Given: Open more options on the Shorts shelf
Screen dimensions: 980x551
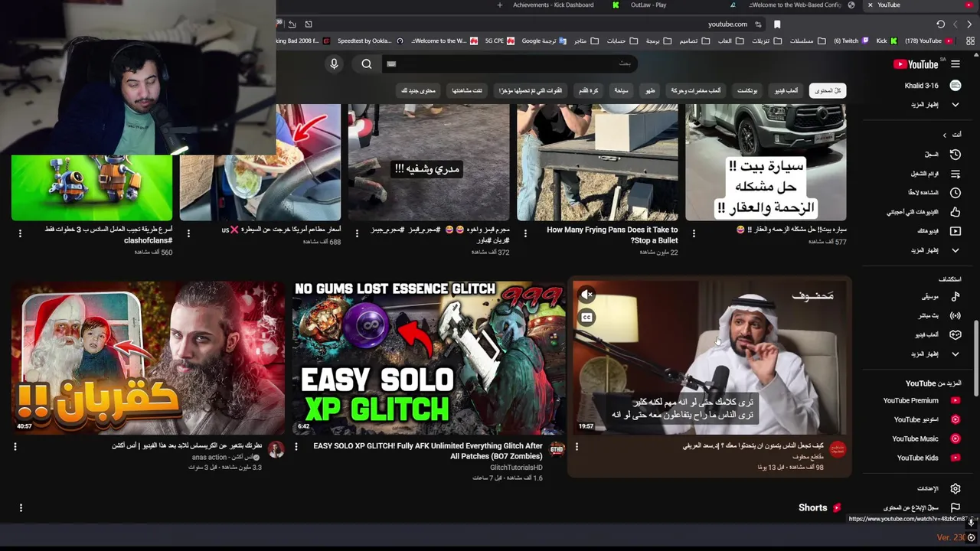Looking at the screenshot, I should pyautogui.click(x=21, y=507).
